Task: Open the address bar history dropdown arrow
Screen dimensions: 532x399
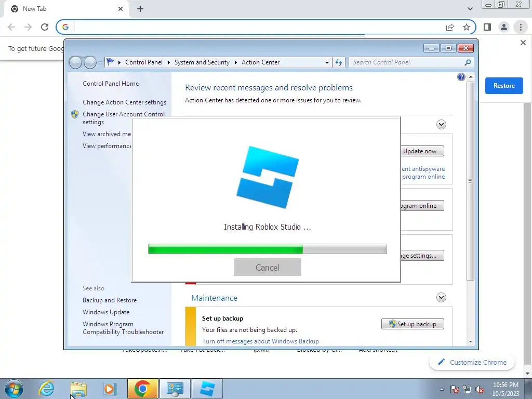Action: pyautogui.click(x=327, y=62)
